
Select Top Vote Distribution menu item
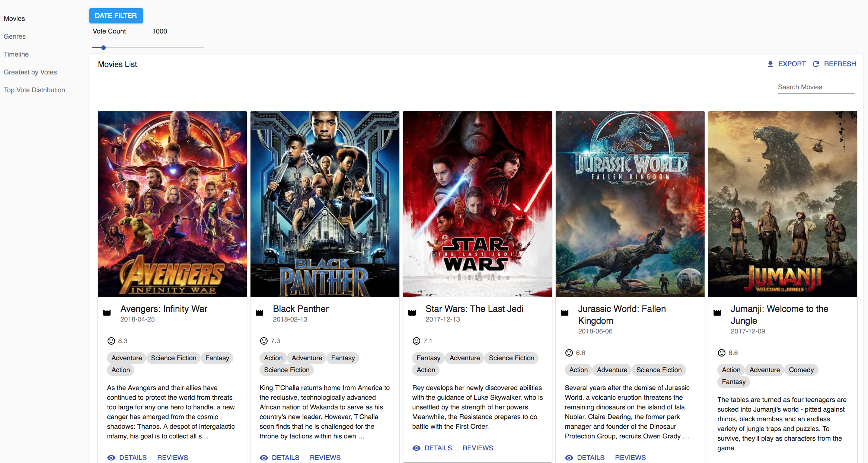(35, 90)
